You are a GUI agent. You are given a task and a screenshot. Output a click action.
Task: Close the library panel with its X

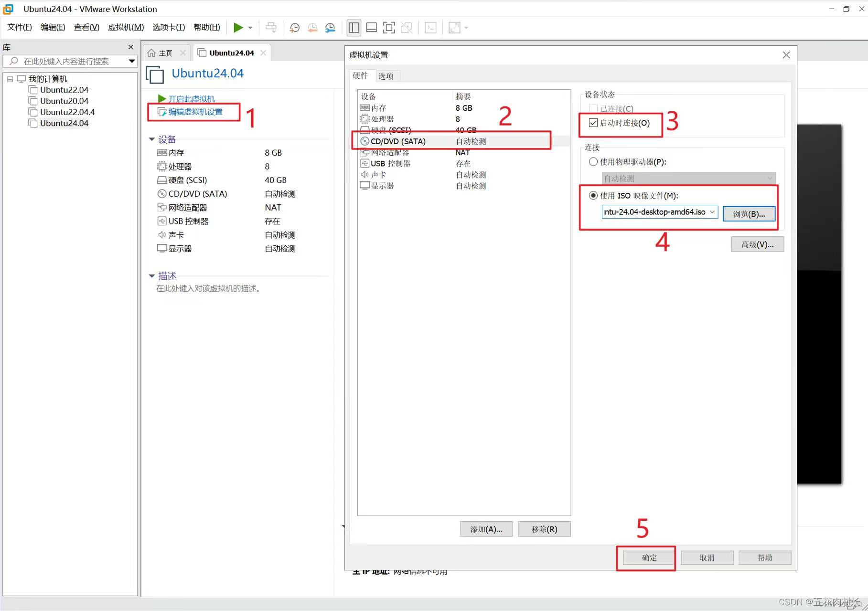coord(130,47)
